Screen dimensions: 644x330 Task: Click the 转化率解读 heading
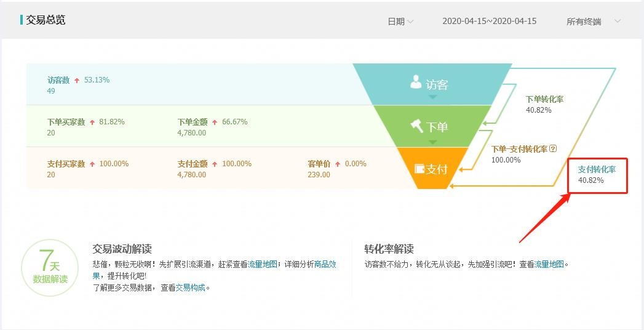point(389,249)
